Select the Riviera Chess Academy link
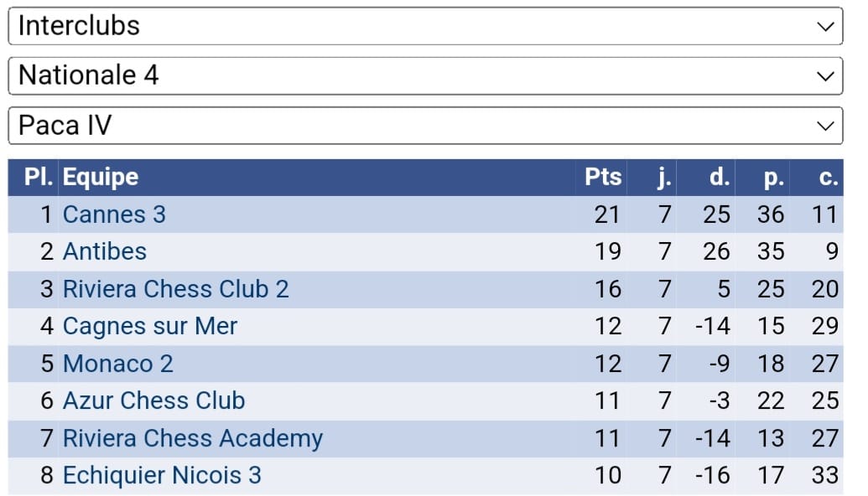The height and width of the screenshot is (496, 868). point(192,438)
